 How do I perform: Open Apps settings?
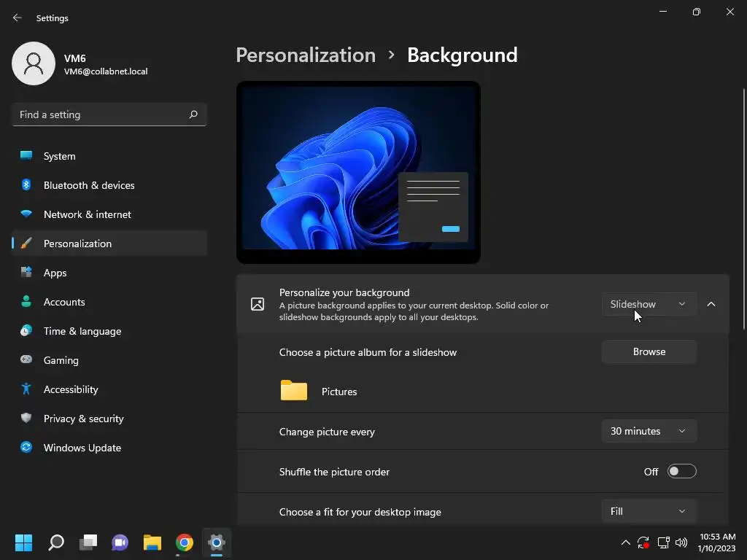pos(109,273)
